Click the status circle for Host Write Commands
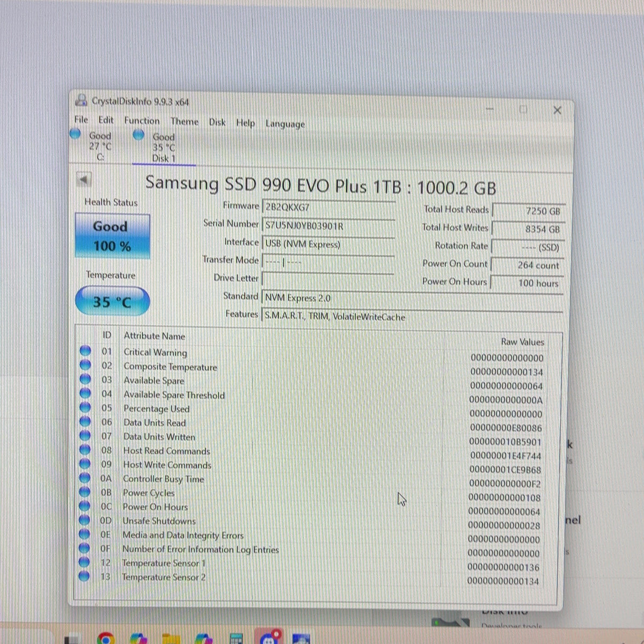Screen dimensions: 644x644 pos(85,463)
